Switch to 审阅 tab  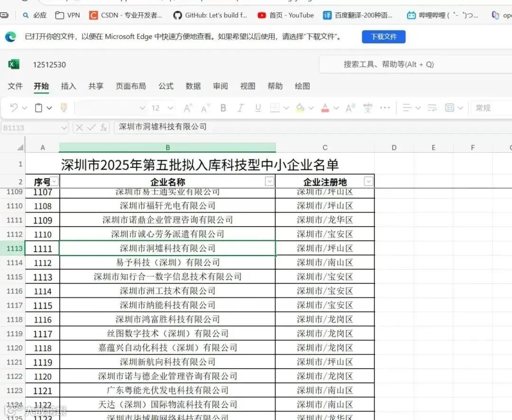click(x=220, y=86)
